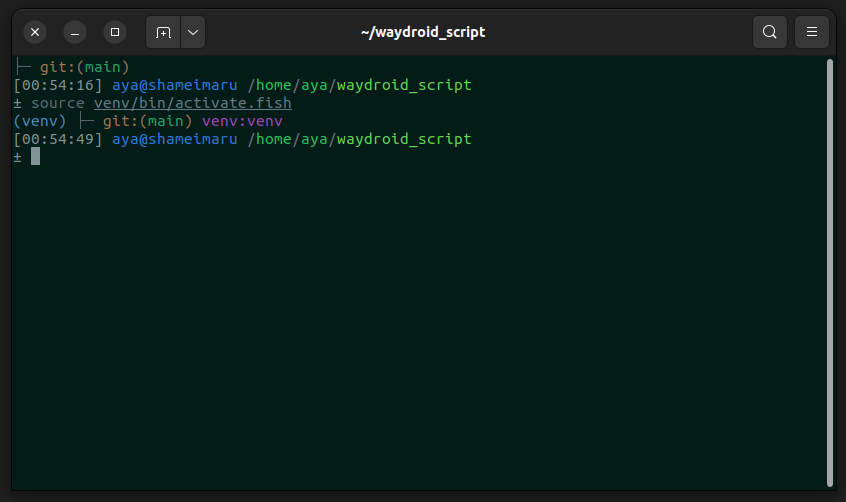Close the terminal window
Screen dimensions: 846x502
pos(35,32)
